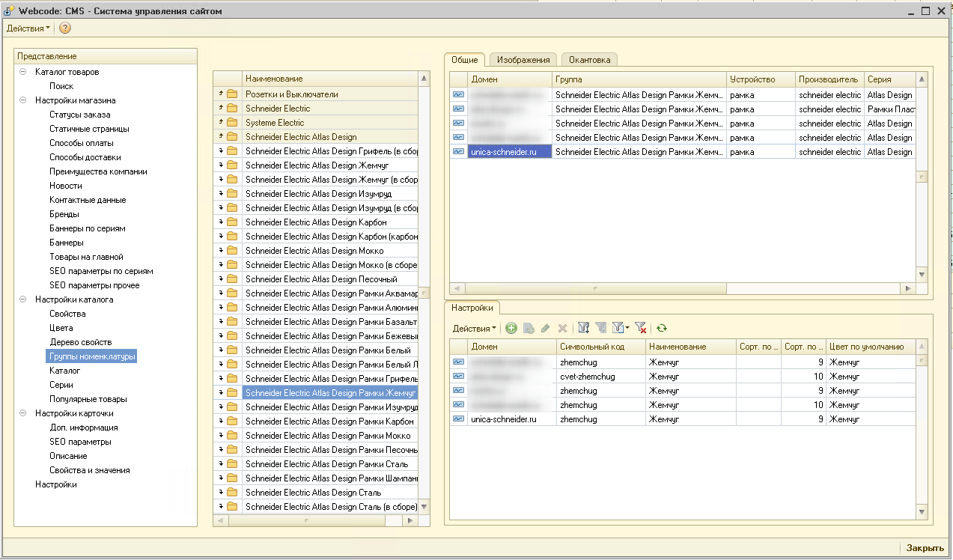953x560 pixels.
Task: Click the Delete X icon in Настройки toolbar
Action: [x=562, y=328]
